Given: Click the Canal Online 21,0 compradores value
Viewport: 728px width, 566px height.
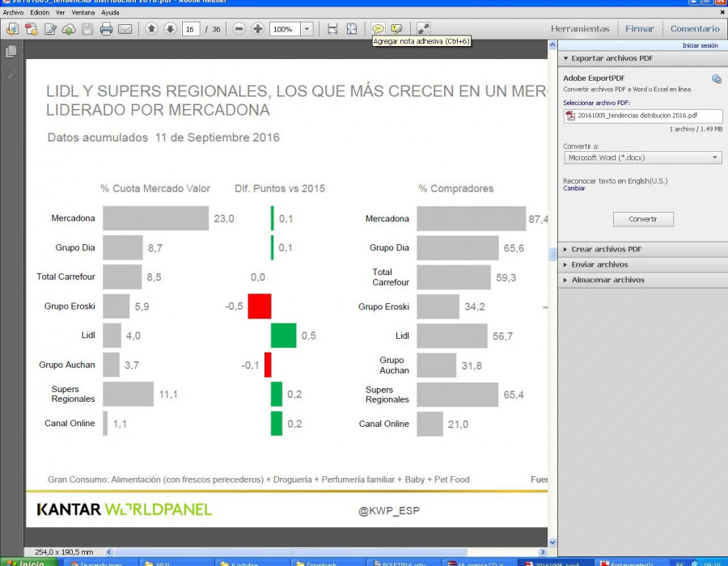Looking at the screenshot, I should 458,424.
